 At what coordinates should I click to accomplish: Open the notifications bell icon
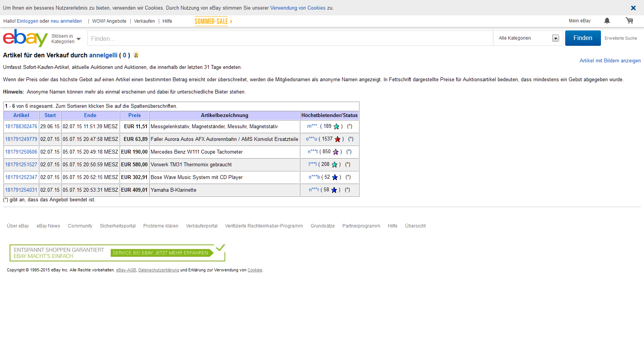point(607,21)
